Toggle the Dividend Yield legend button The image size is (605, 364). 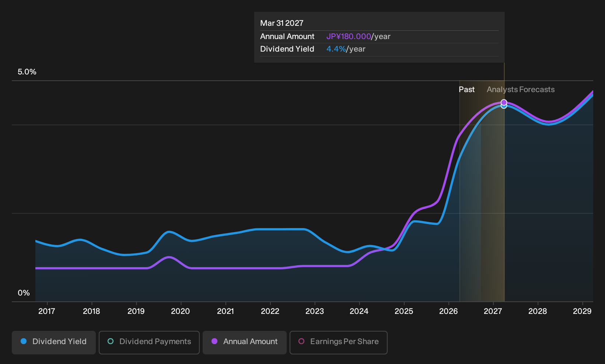54,342
